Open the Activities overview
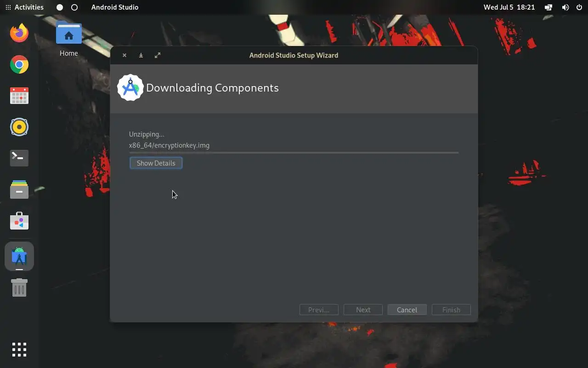 24,7
